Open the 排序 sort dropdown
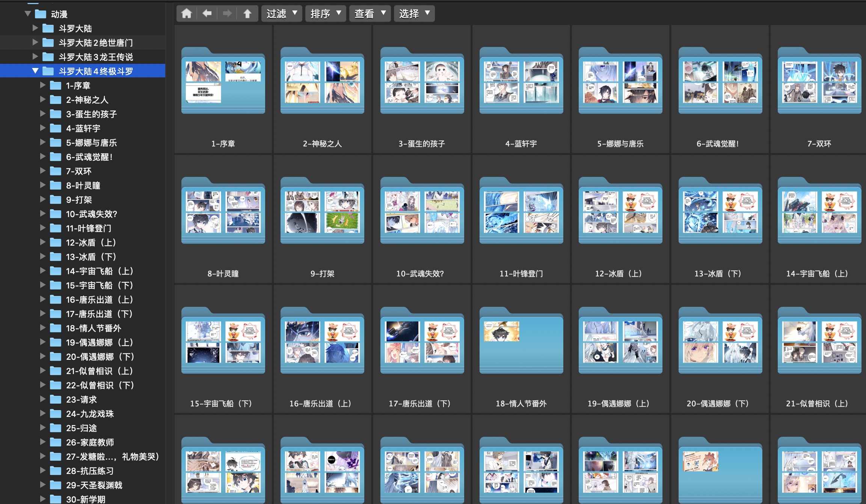 coord(326,14)
